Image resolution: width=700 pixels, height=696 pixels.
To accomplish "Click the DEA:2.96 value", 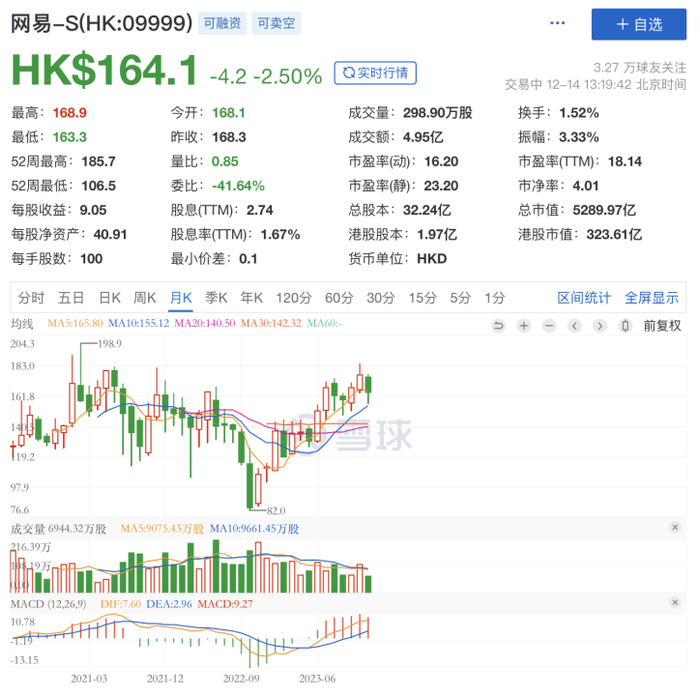I will click(x=169, y=604).
